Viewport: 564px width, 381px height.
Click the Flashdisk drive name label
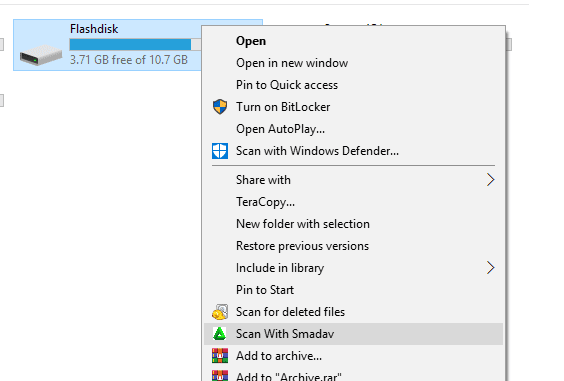(x=94, y=29)
